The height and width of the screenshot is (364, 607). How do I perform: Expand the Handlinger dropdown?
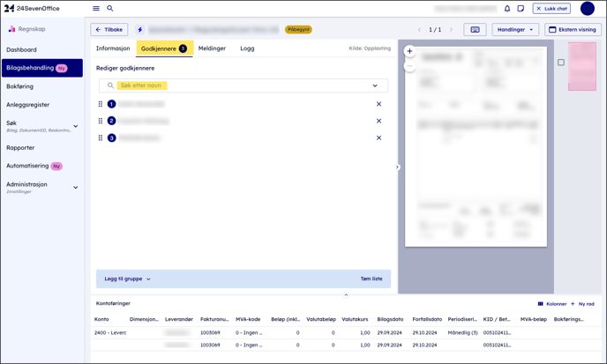coord(515,29)
